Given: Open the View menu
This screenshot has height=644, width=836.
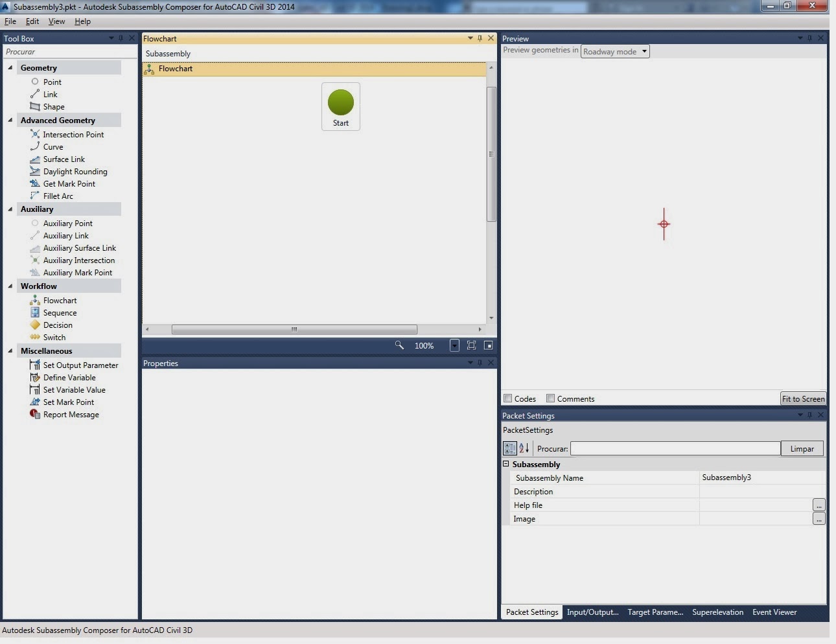Looking at the screenshot, I should 57,21.
